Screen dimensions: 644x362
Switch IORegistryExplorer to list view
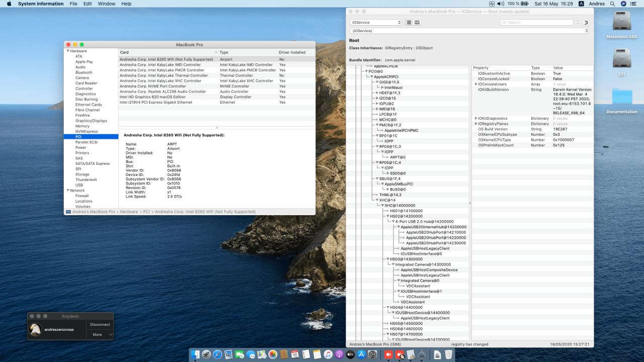[409, 23]
